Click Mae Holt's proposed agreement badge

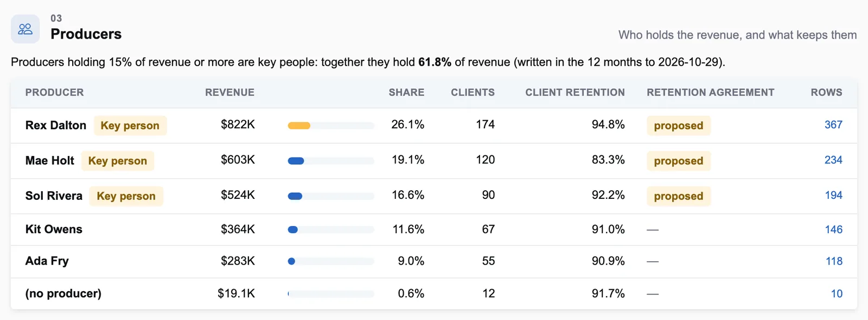tap(679, 161)
